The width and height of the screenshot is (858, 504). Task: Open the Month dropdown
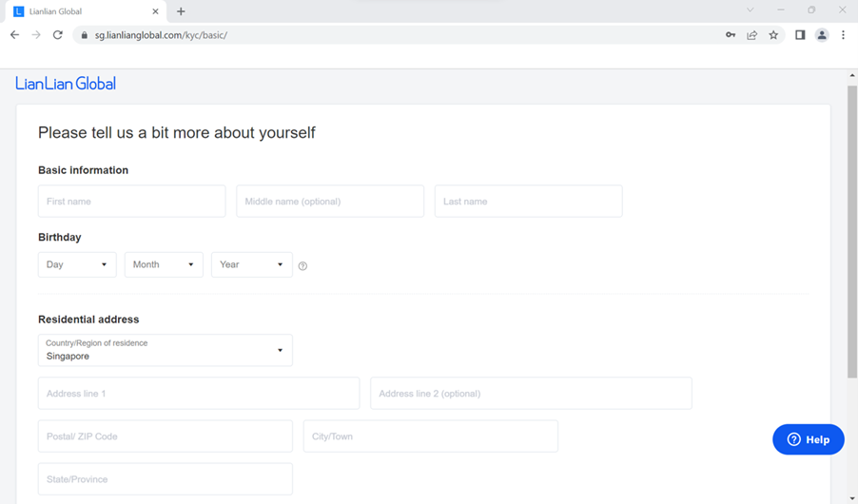[164, 264]
